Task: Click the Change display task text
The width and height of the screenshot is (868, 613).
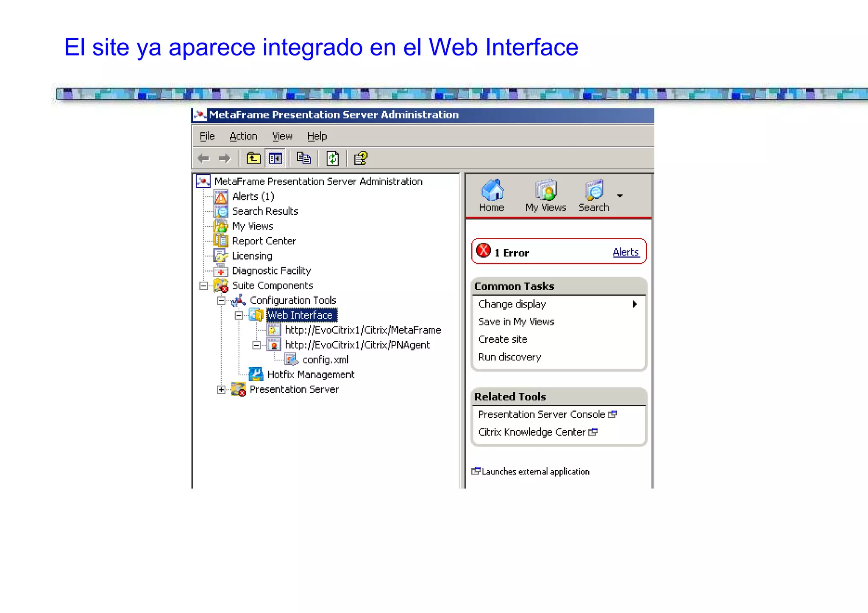Action: coord(512,304)
